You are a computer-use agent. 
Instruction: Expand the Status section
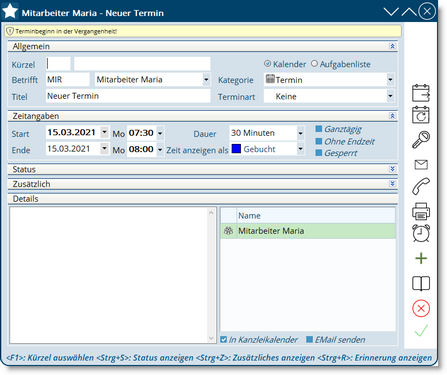coord(392,169)
